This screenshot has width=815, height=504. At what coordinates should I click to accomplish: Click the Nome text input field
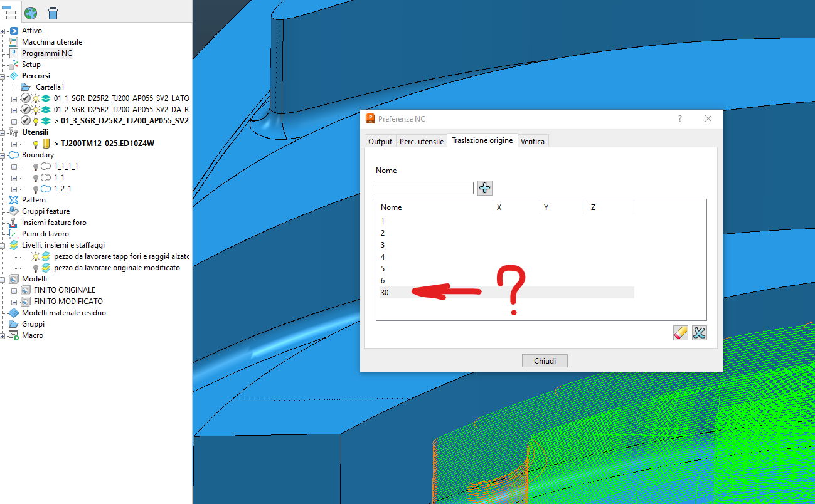coord(425,188)
